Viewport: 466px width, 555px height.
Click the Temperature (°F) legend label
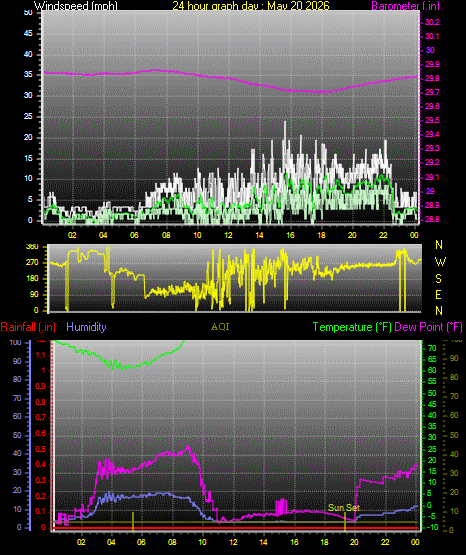pyautogui.click(x=352, y=327)
